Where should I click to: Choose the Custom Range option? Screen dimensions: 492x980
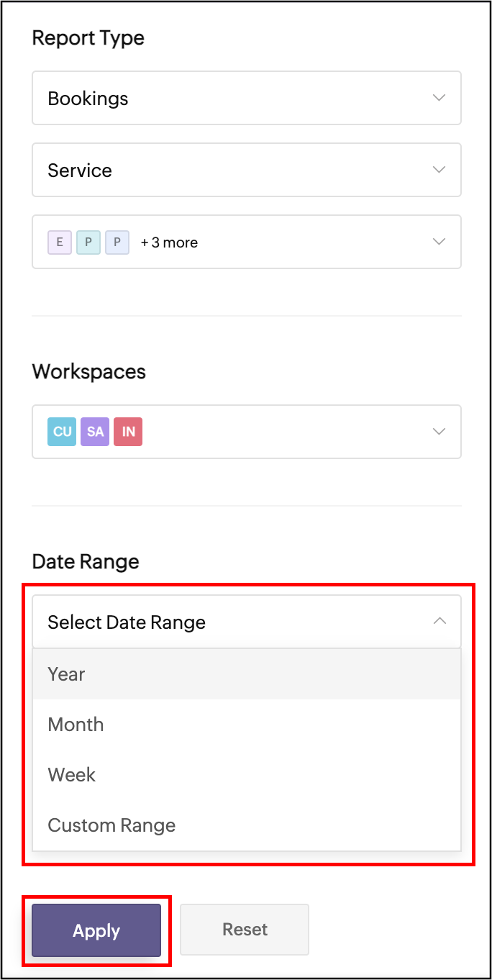pos(111,825)
